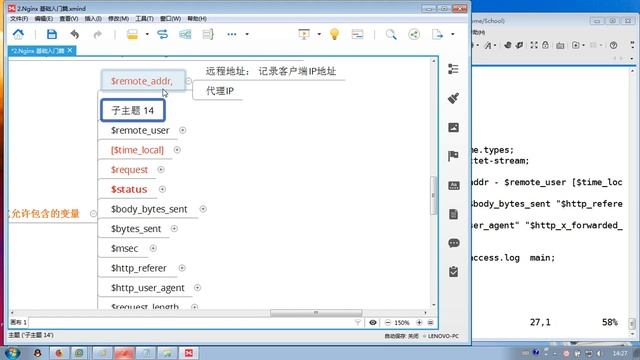The image size is (640, 360).
Task: Expand the $request topic
Action: coord(161,169)
